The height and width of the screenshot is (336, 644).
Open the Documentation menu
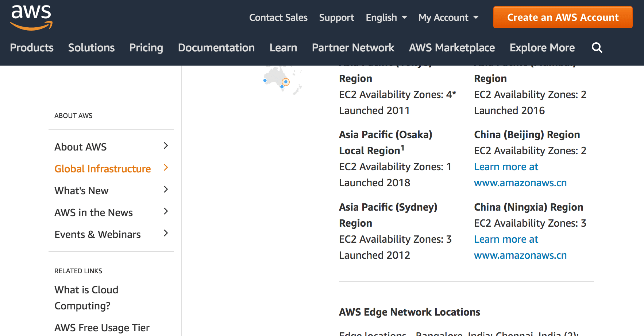point(216,48)
